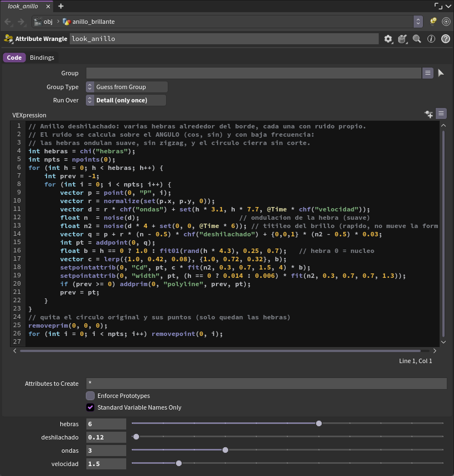This screenshot has height=476, width=454.
Task: Open the Group Type dropdown
Action: click(127, 87)
